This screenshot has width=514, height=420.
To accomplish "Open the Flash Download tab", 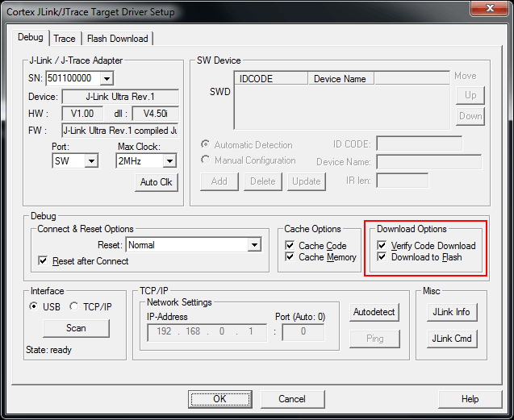I will [x=117, y=38].
